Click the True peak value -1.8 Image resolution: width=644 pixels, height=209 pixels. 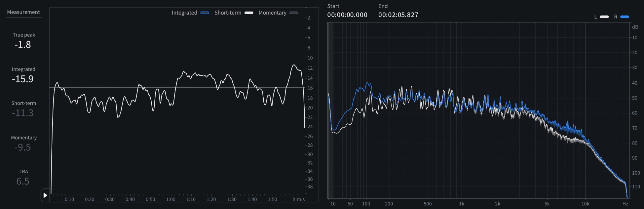point(22,45)
